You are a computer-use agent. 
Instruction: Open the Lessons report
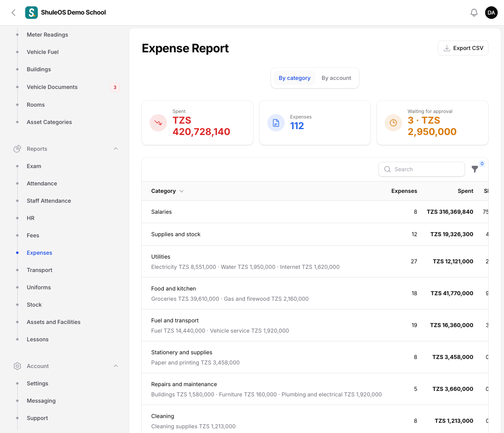pyautogui.click(x=38, y=339)
